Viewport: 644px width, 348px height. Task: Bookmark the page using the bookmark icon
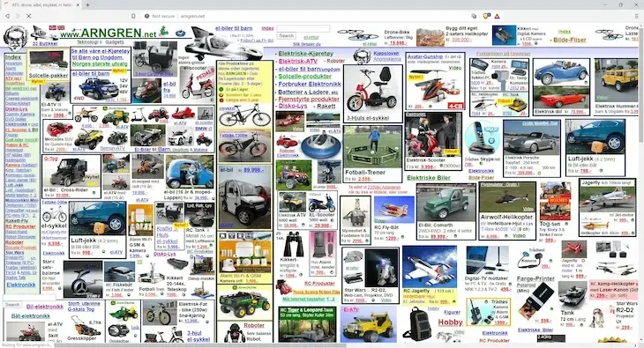pos(133,16)
